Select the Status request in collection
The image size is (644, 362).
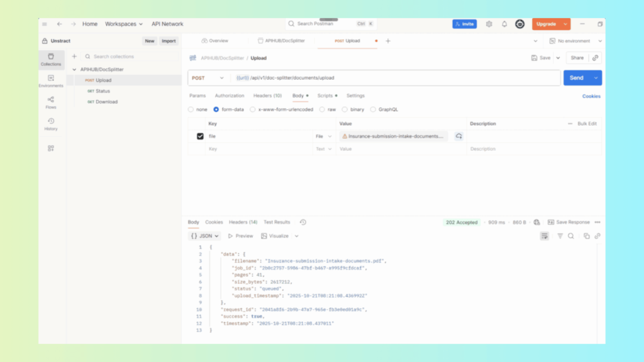pos(103,91)
